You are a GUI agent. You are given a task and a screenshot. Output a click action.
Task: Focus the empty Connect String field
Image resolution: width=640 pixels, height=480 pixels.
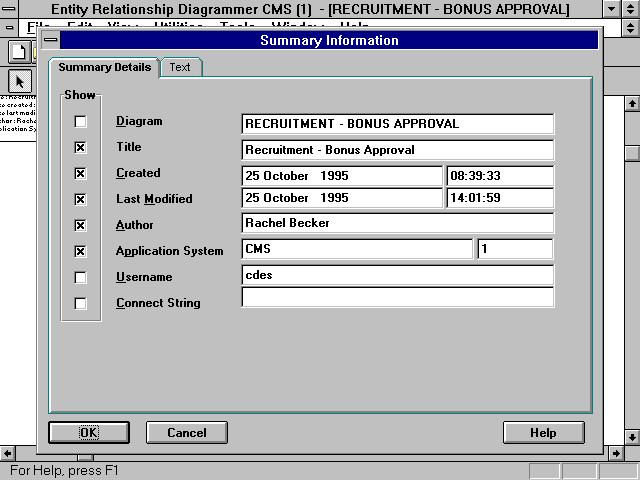[397, 297]
